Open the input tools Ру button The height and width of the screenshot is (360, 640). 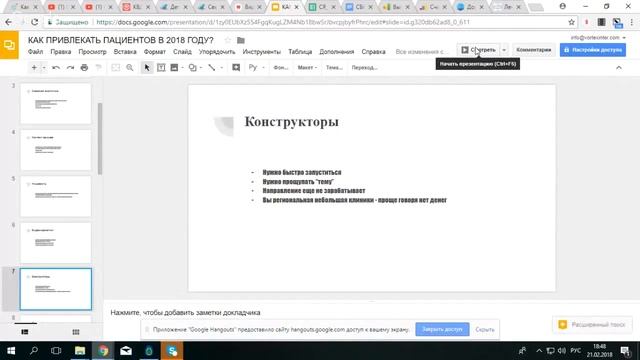click(x=253, y=68)
